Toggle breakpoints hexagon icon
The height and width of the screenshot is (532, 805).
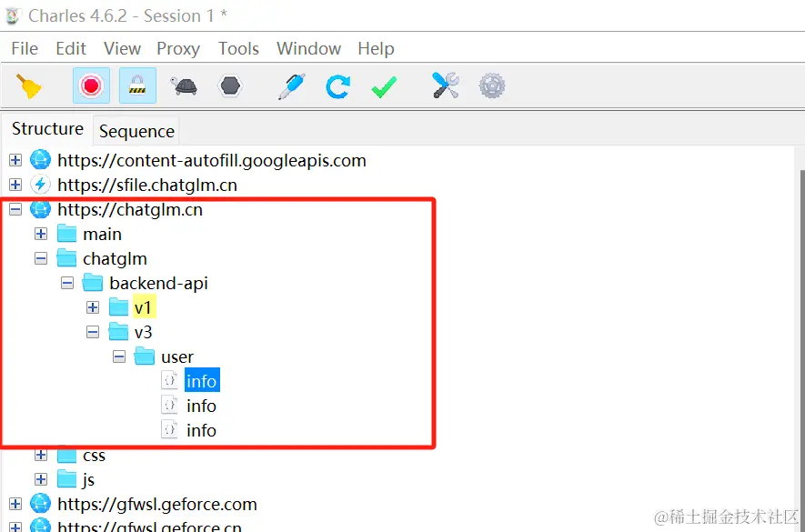pos(230,85)
